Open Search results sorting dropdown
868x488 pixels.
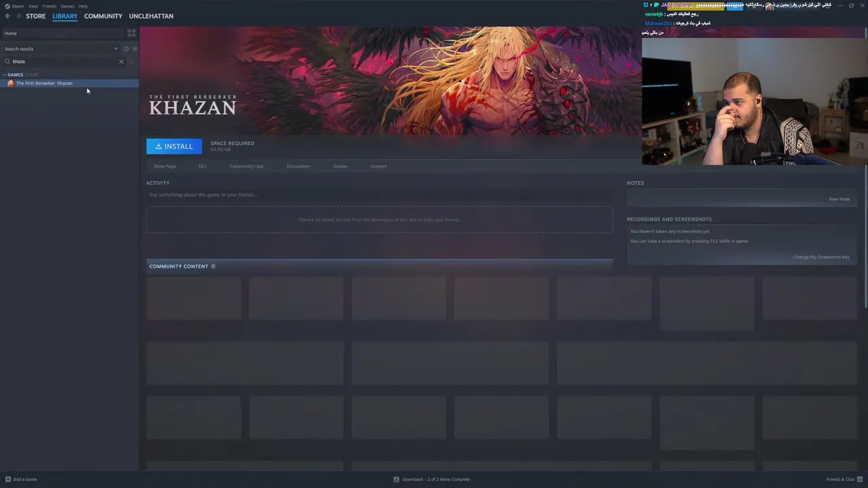61,49
